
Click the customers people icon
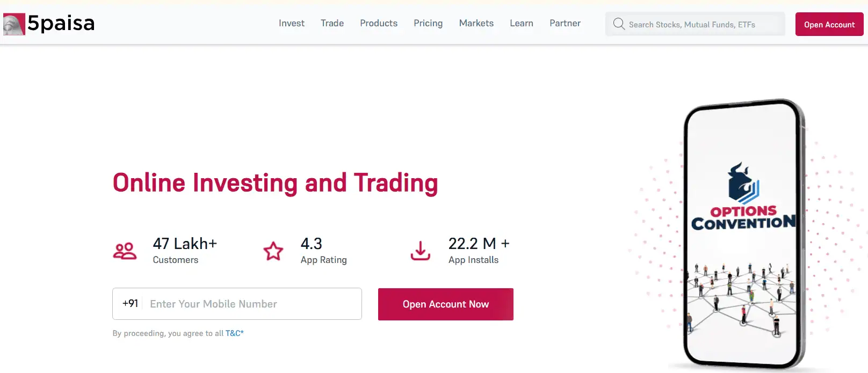tap(125, 251)
